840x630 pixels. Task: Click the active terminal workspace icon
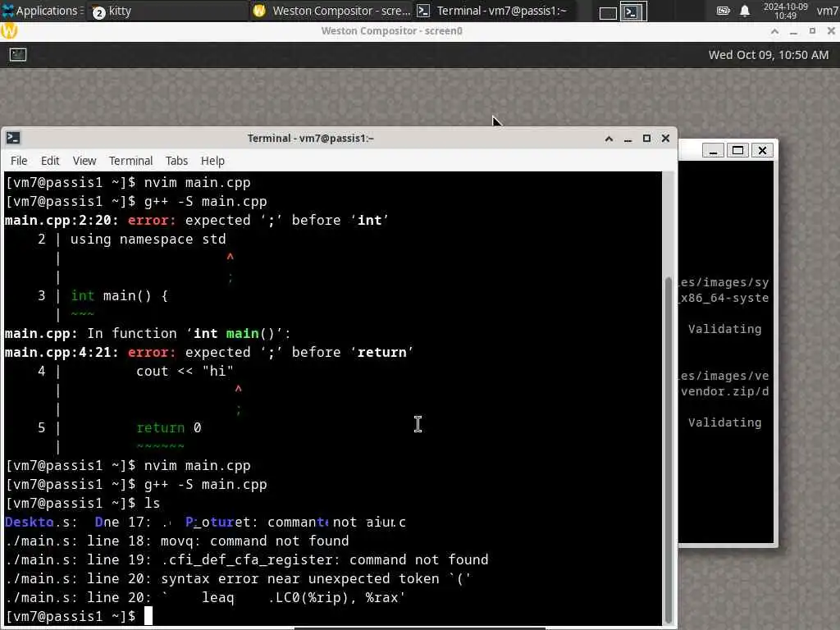(x=633, y=11)
